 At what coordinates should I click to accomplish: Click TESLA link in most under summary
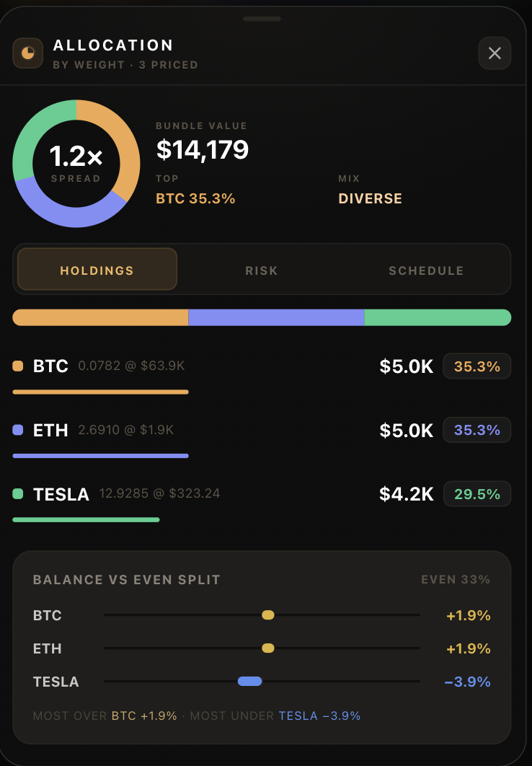(x=298, y=716)
